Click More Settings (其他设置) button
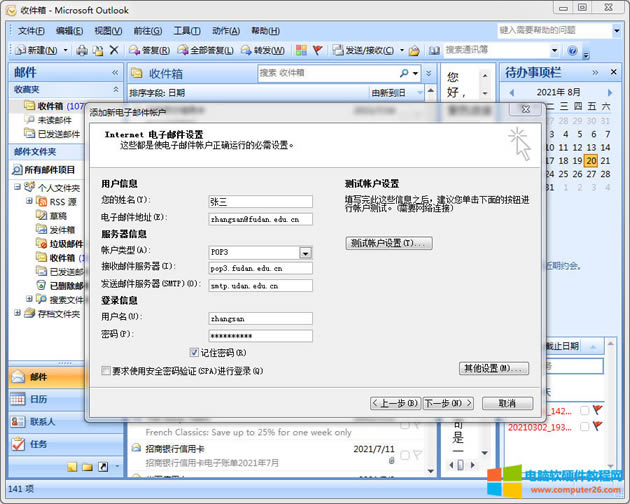Viewport: 630px width, 504px height. pyautogui.click(x=494, y=369)
